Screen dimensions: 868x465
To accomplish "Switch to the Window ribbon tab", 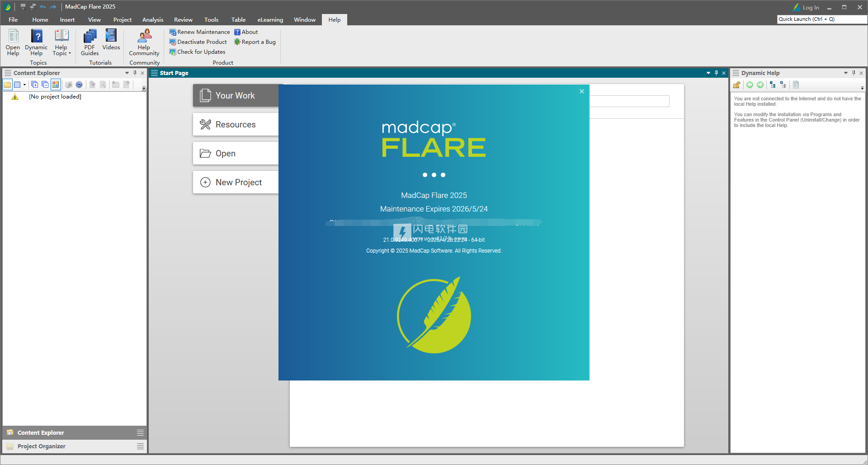I will pyautogui.click(x=305, y=20).
